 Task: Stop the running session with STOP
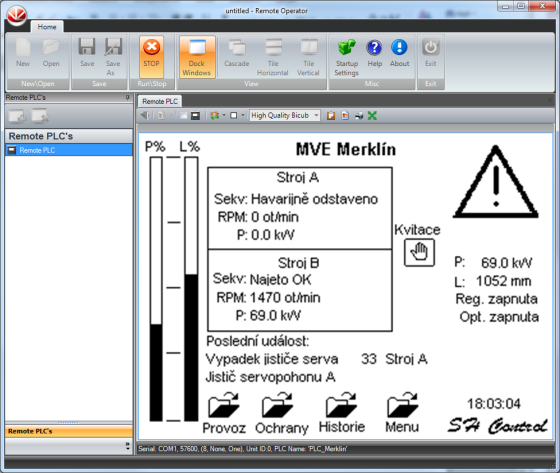point(151,56)
